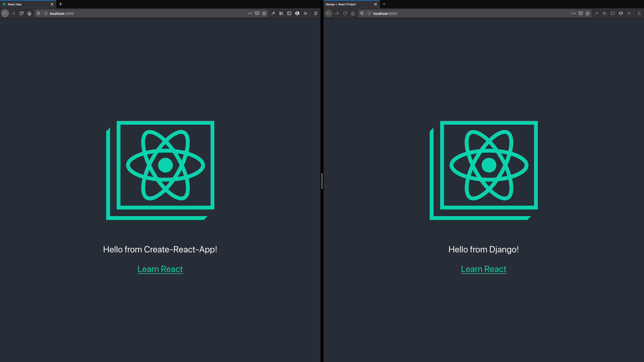The height and width of the screenshot is (362, 644).
Task: Click the Learn React link on right page
Action: click(484, 269)
